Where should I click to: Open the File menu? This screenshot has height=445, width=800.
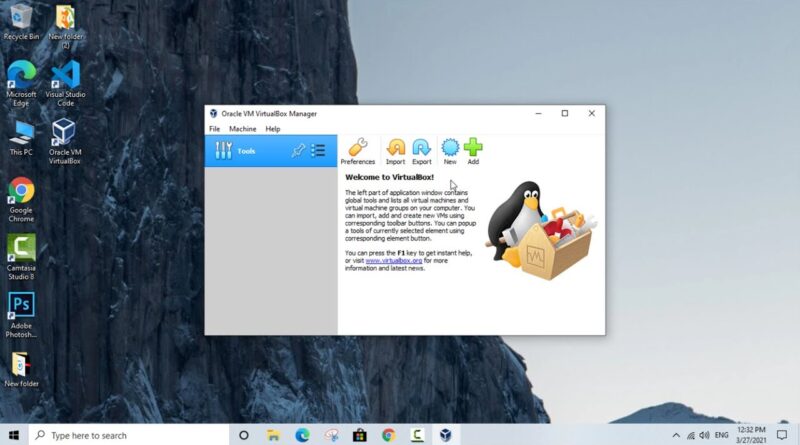(x=214, y=129)
